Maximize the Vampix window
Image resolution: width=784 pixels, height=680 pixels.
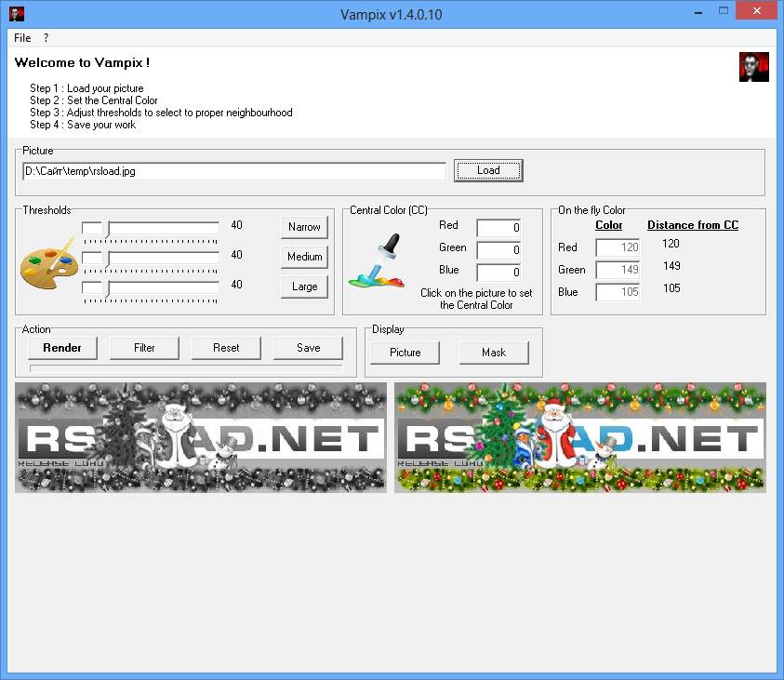[x=723, y=11]
